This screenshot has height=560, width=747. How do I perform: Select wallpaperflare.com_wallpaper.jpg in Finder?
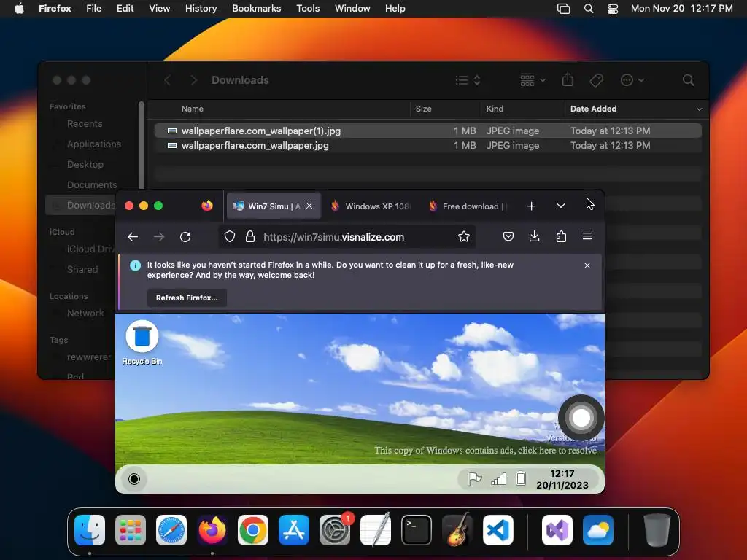coord(427,145)
